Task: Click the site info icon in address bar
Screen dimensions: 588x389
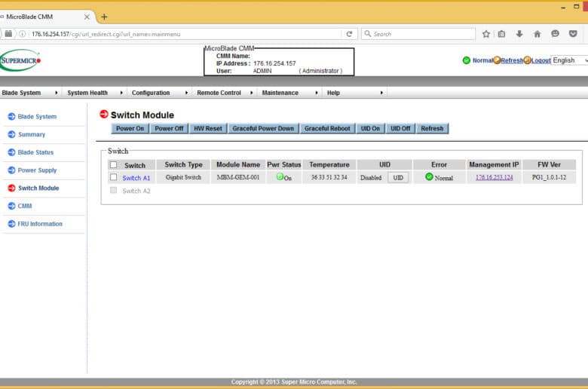Action: tap(22, 34)
